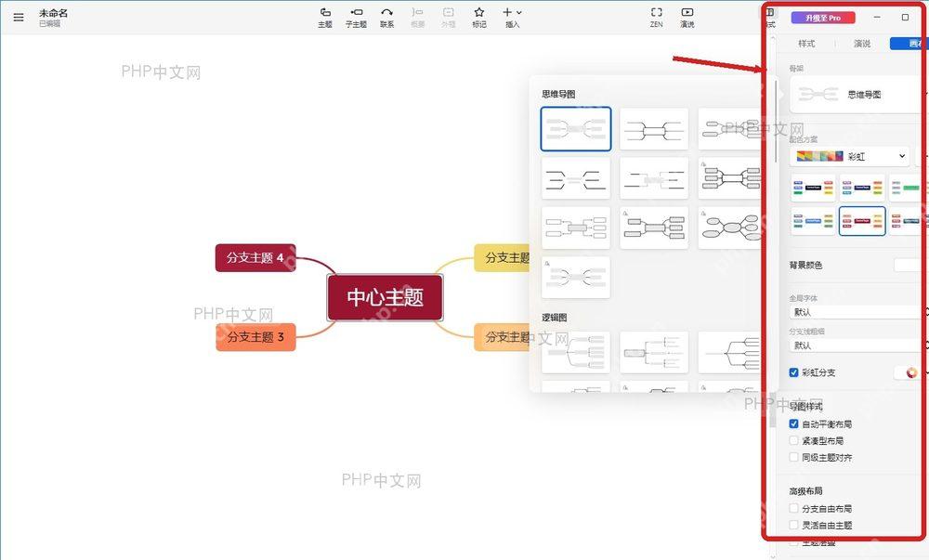Open the 全局字体 默认 dropdown
Image resolution: width=929 pixels, height=560 pixels.
tap(857, 312)
